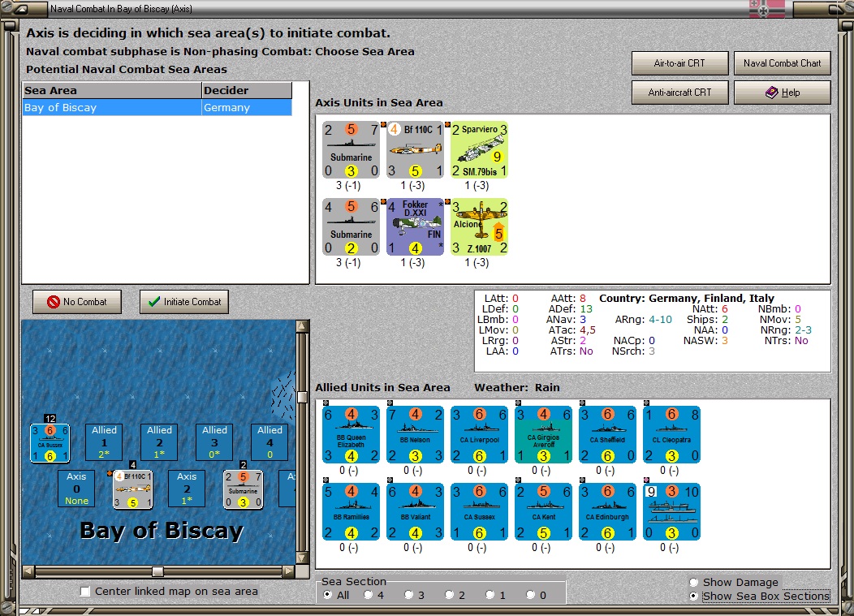The width and height of the screenshot is (854, 616).
Task: Choose the CA Sheffield cruiser counter
Action: 608,435
